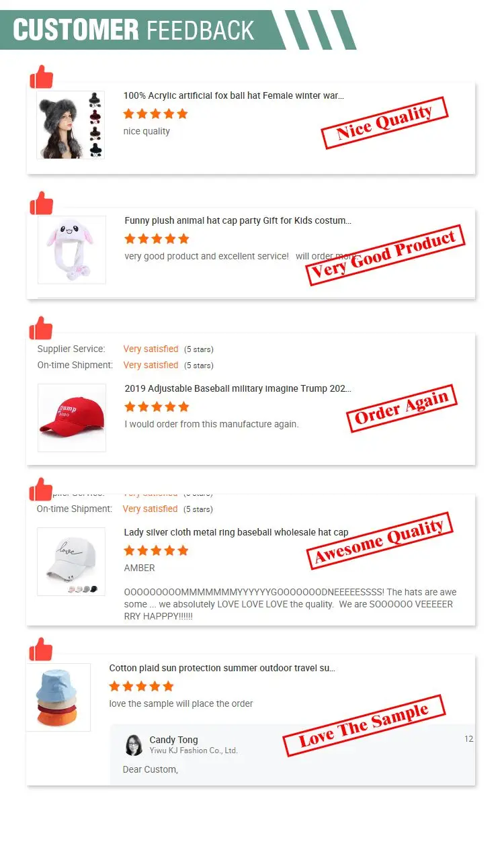Click thumbs-up icon above fox ball hat review
The width and height of the screenshot is (504, 858).
[41, 77]
